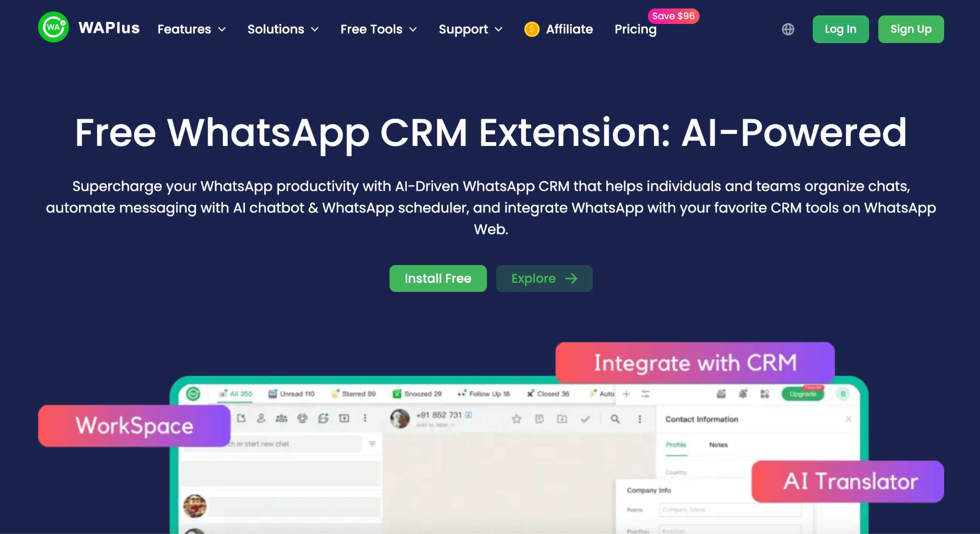Select the Notes tab in Contact Information
This screenshot has height=534, width=980.
click(x=718, y=445)
